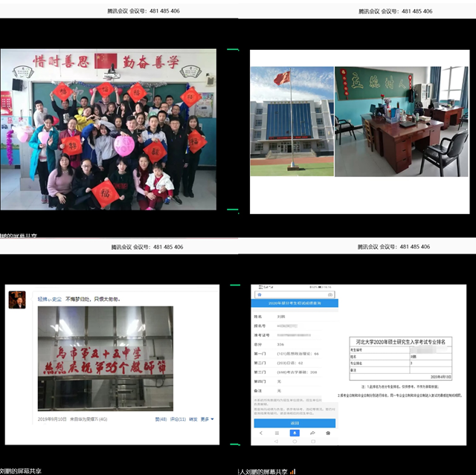Tap the blue microphone icon in phone toolbar
Screen dimensions: 476x475
[x=295, y=433]
